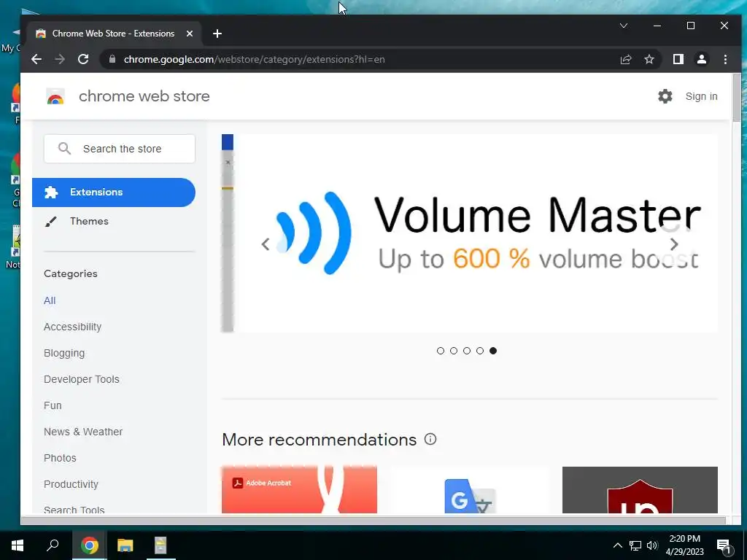Click the info icon beside More recommendations
The width and height of the screenshot is (747, 560).
[x=430, y=439]
